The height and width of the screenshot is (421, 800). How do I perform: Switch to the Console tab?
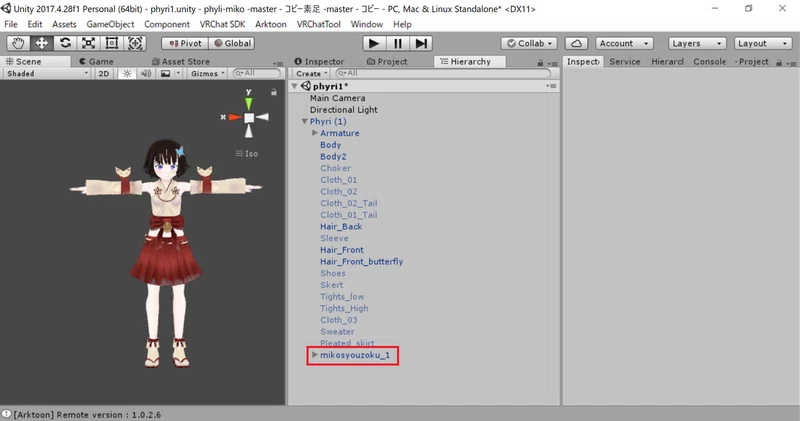pyautogui.click(x=709, y=61)
